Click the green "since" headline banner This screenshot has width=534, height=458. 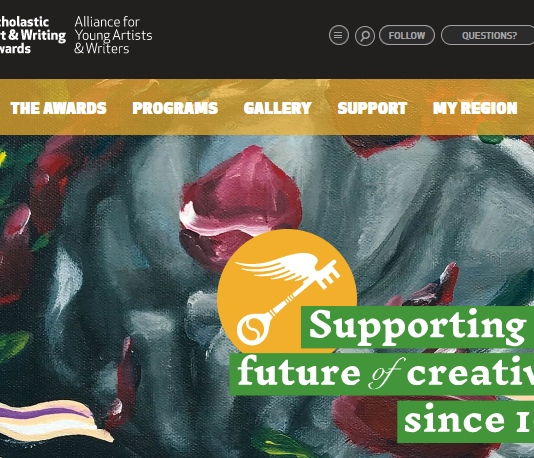466,422
